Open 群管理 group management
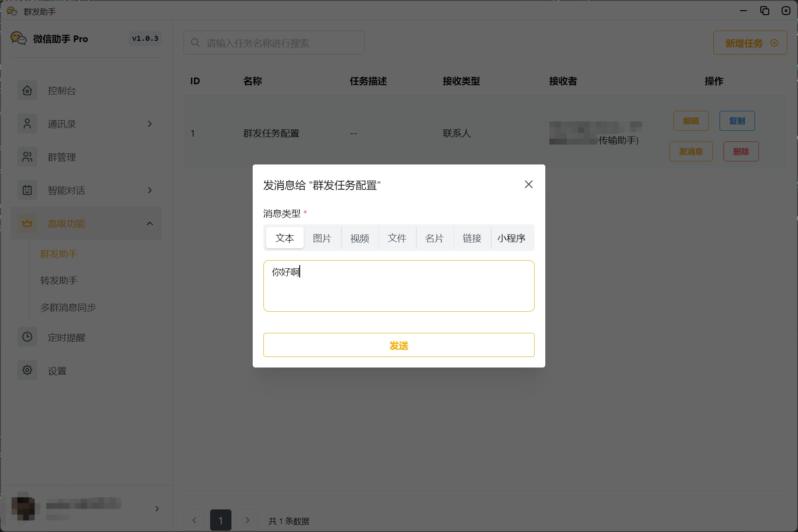 pyautogui.click(x=27, y=157)
